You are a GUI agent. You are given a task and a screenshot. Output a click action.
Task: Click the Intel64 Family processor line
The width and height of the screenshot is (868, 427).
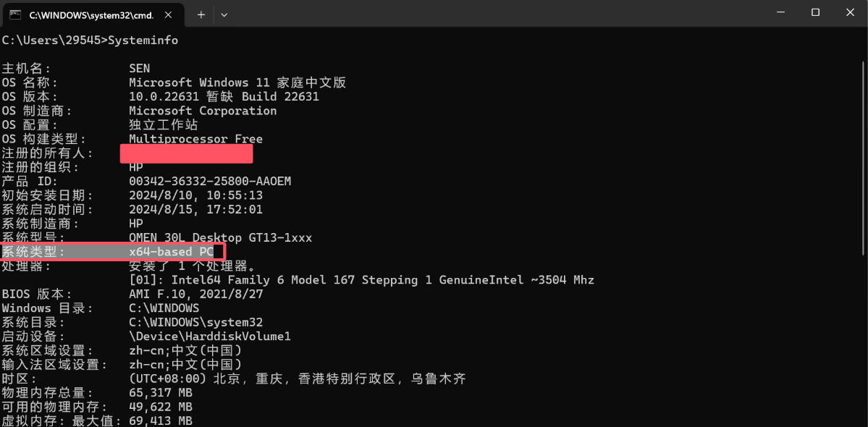(x=361, y=280)
